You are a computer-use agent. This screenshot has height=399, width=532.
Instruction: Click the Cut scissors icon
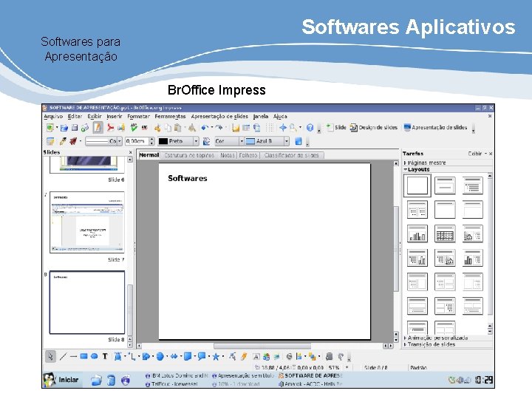157,128
